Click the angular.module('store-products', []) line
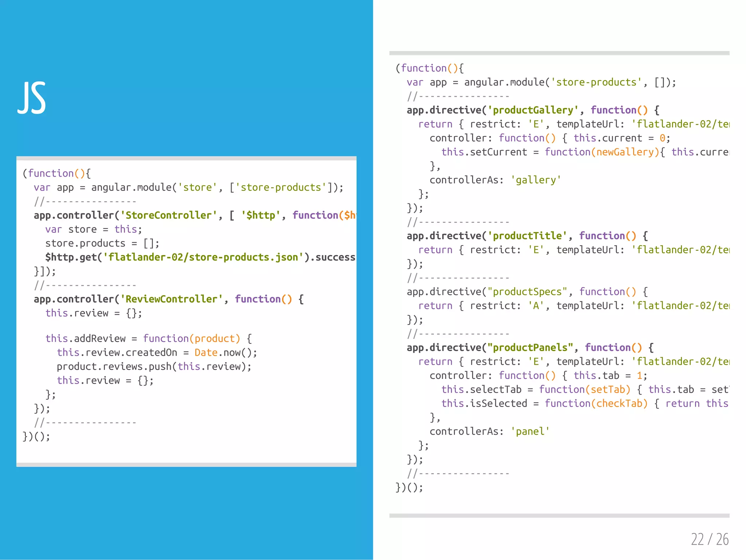Viewport: 746px width, 560px height. click(541, 82)
